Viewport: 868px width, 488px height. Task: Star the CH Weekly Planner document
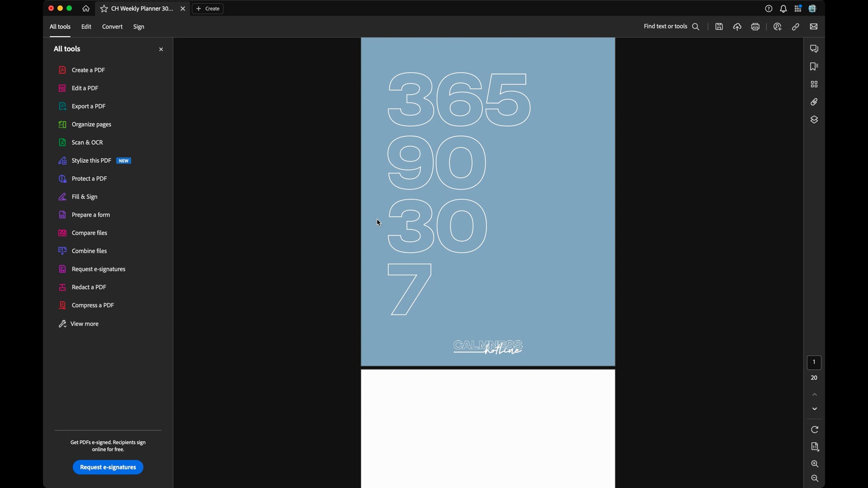104,9
